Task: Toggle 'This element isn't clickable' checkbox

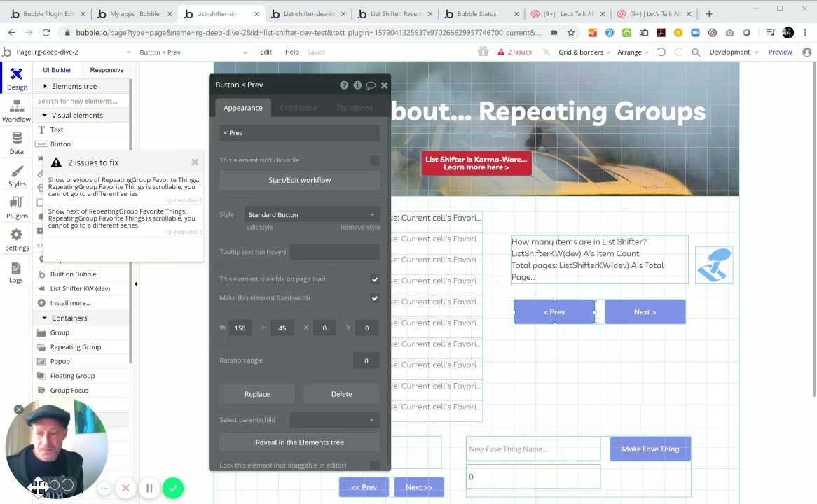Action: [375, 160]
